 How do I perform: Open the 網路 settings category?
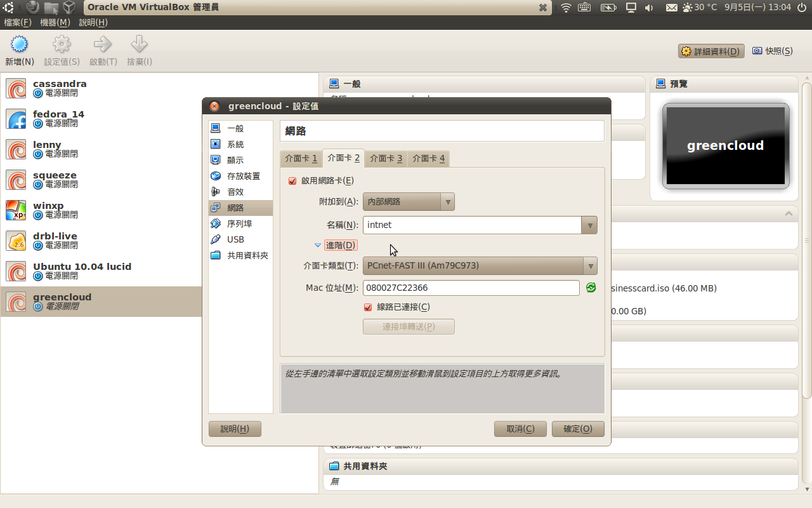click(240, 208)
